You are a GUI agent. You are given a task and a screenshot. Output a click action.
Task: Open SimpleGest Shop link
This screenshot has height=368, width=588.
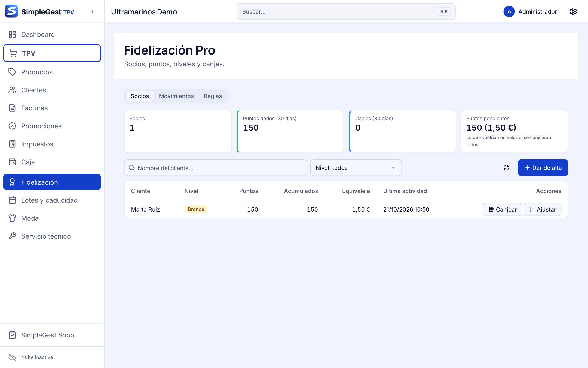[52, 335]
